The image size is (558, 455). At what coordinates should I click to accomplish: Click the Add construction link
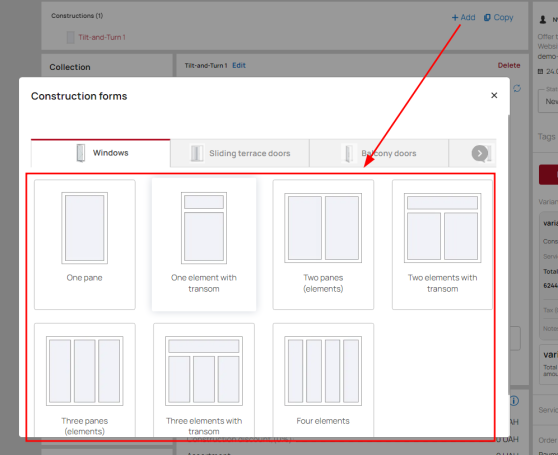pos(463,17)
